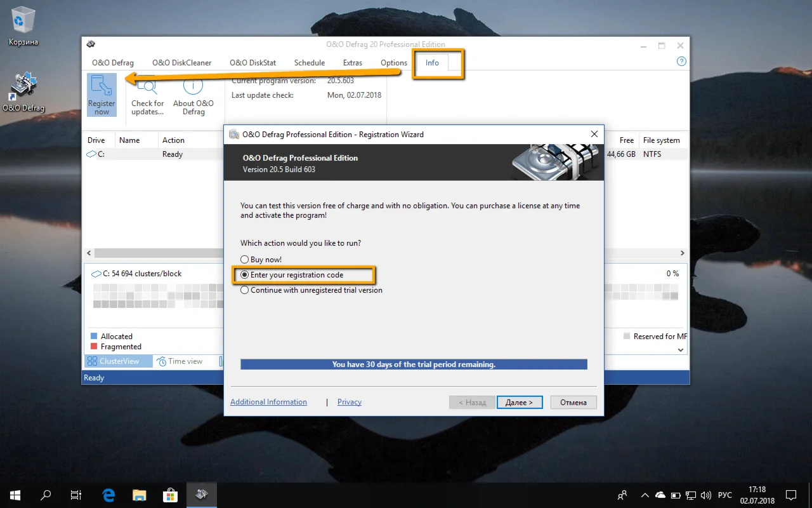Open Microsoft Store from the taskbar
Screen dimensions: 812x508
170,495
